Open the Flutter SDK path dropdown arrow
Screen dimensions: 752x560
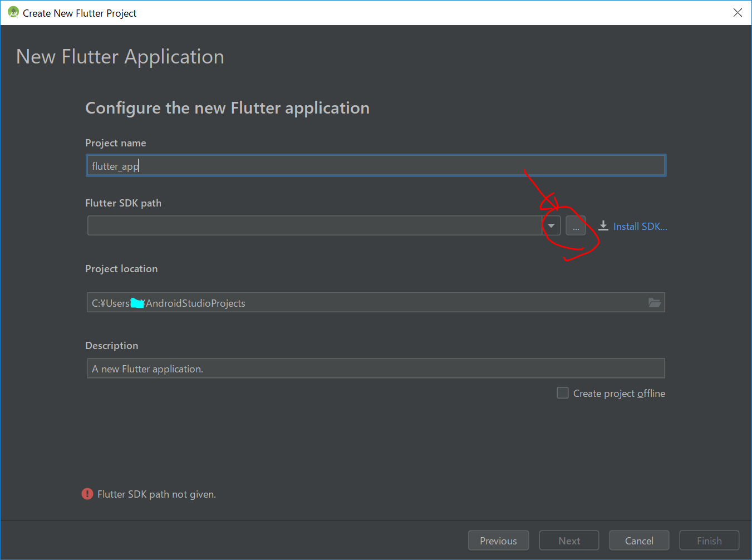click(551, 225)
